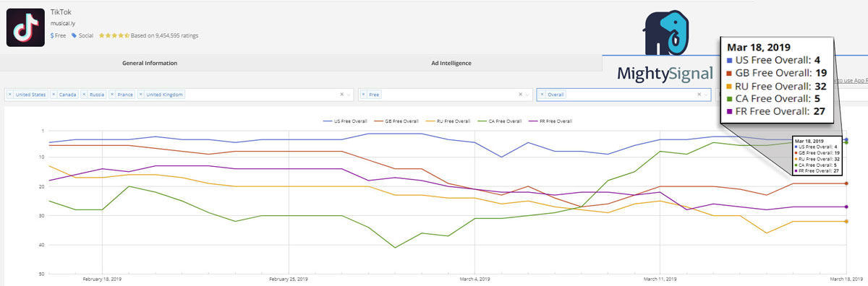Open the Free price type dropdown
Image resolution: width=868 pixels, height=286 pixels.
[x=528, y=95]
